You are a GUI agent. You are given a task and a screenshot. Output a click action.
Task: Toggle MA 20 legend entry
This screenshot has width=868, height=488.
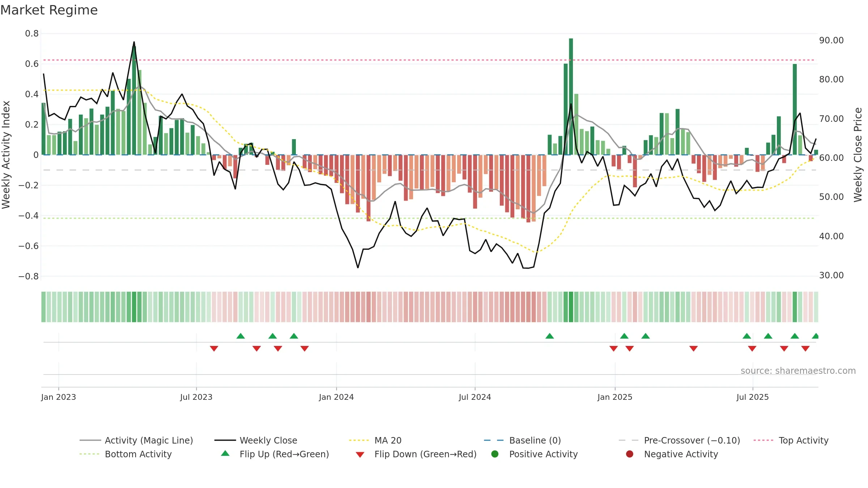(x=375, y=440)
